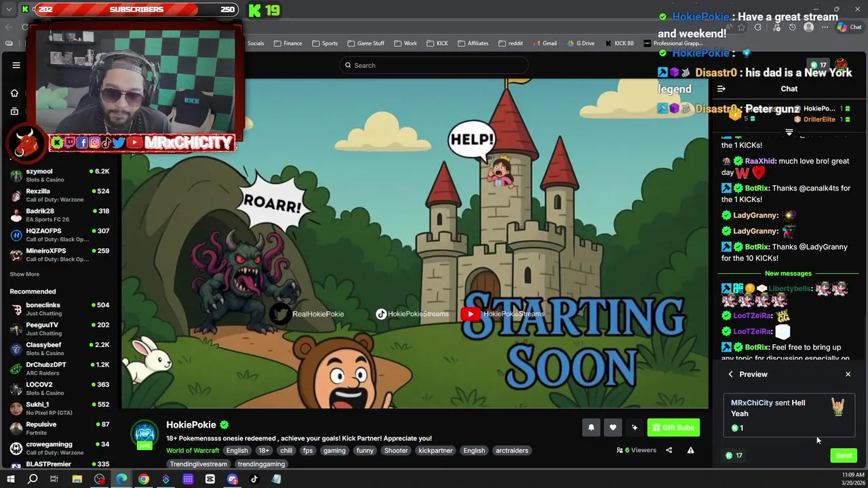Click the notification bell icon under the stream
The image size is (868, 488).
pyautogui.click(x=591, y=428)
